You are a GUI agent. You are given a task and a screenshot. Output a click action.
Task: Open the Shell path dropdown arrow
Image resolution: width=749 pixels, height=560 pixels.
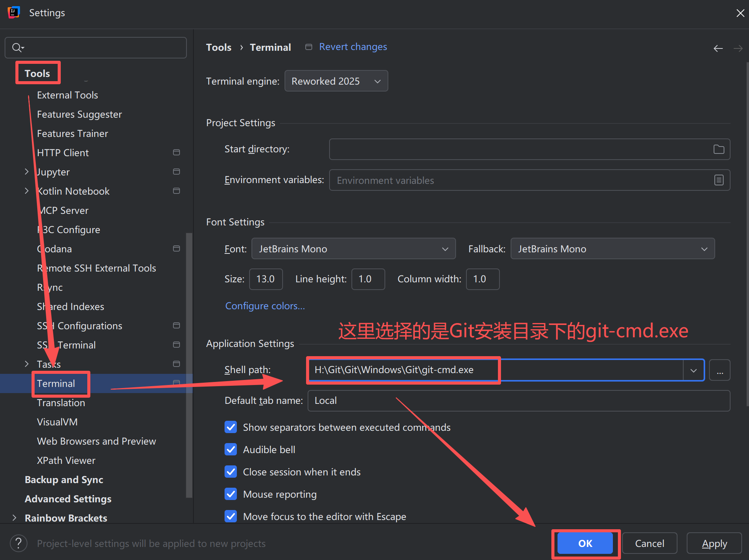[x=694, y=370]
